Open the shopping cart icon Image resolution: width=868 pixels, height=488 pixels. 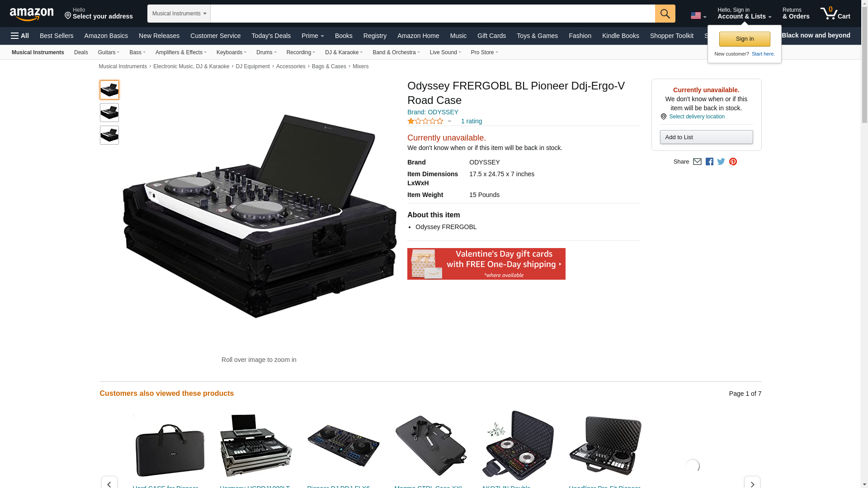(x=835, y=14)
